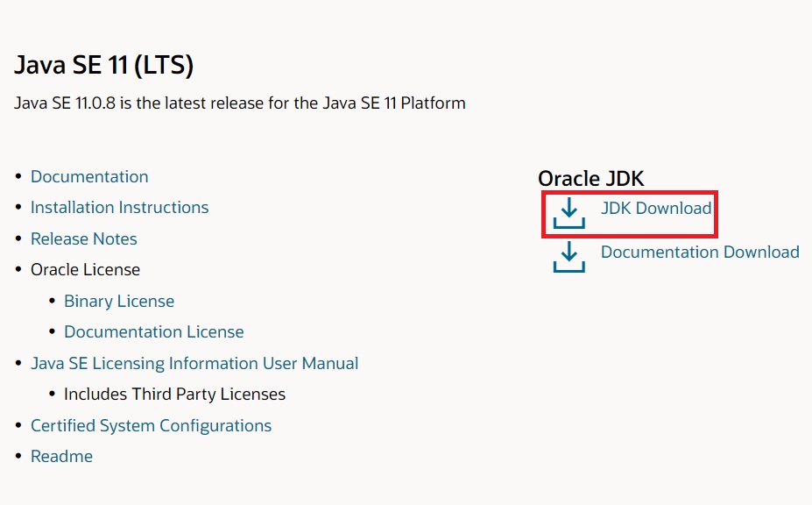Open the Documentation License link
812x505 pixels.
pyautogui.click(x=153, y=331)
